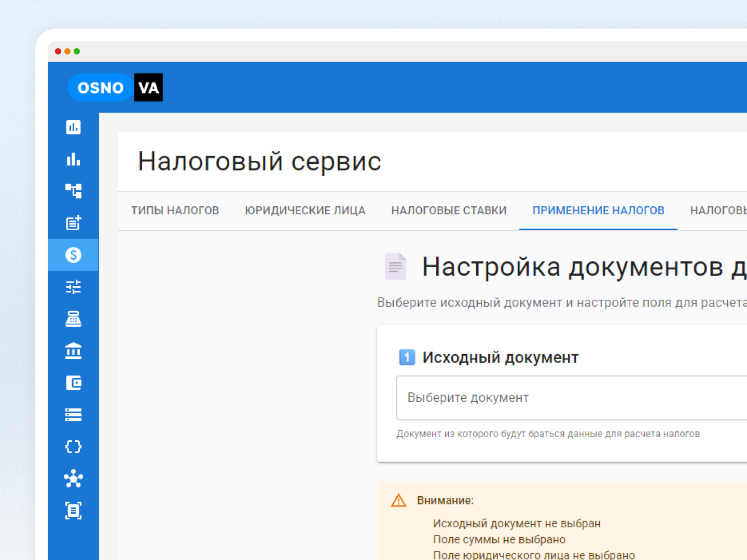
Task: Open the Выберите документ dropdown field
Action: [572, 398]
